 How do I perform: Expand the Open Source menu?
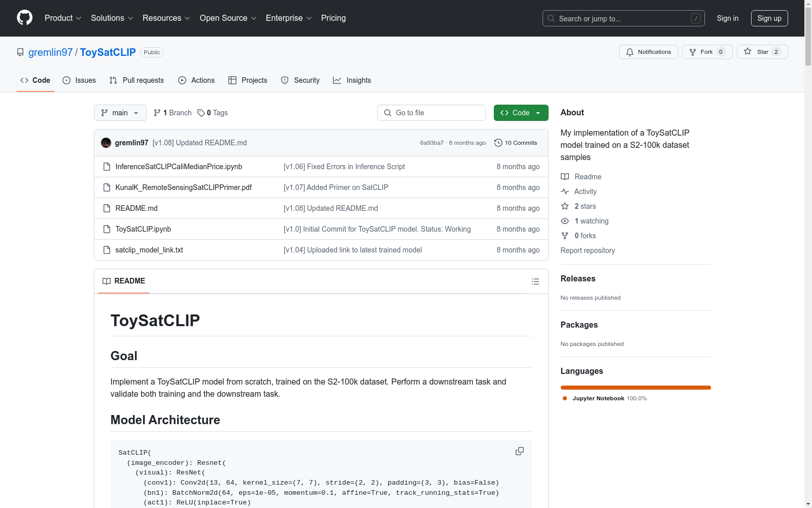(228, 18)
